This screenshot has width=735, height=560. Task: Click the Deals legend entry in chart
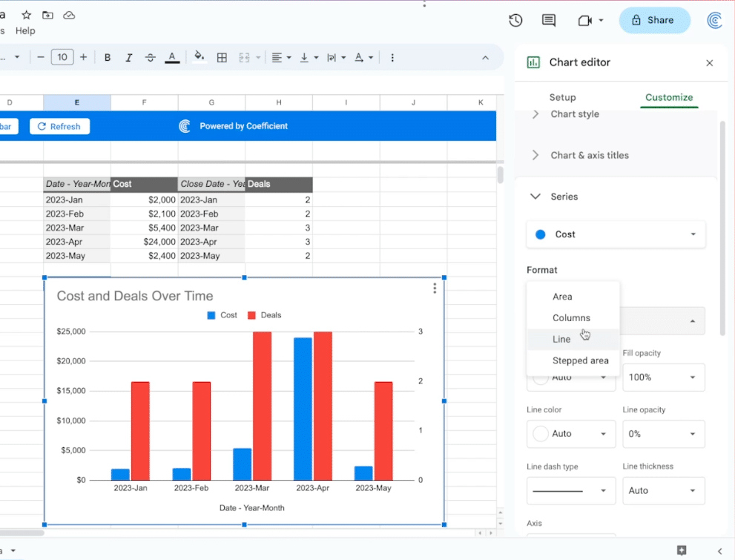pos(264,315)
